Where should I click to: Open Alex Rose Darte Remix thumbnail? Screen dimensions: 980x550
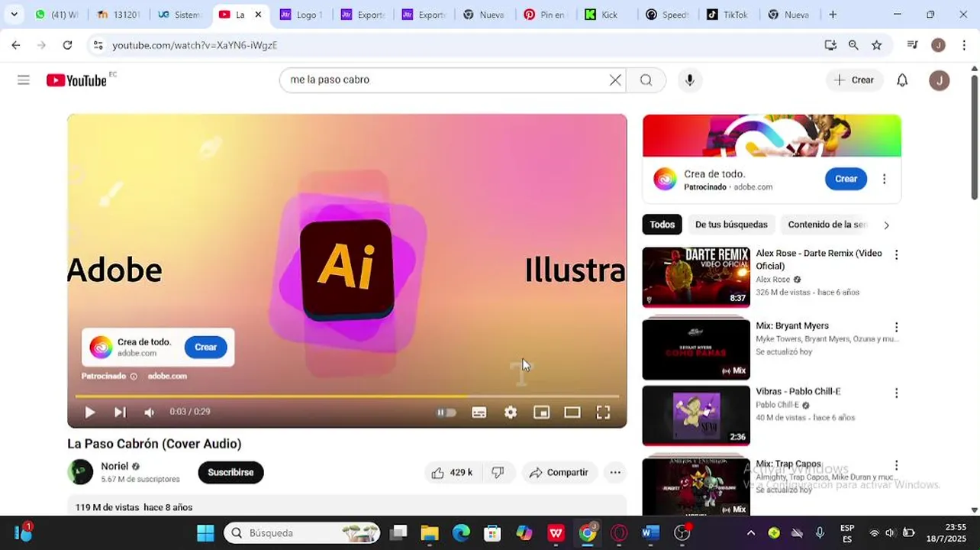click(696, 277)
